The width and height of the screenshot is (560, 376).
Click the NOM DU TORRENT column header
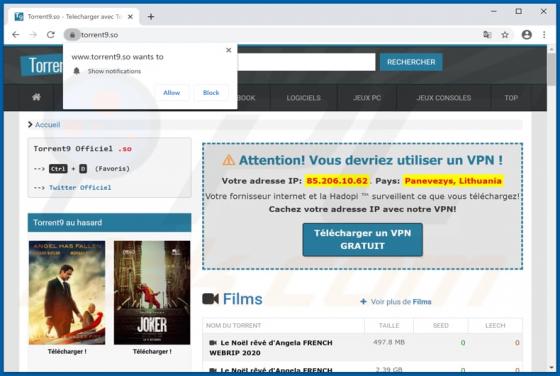tap(233, 325)
